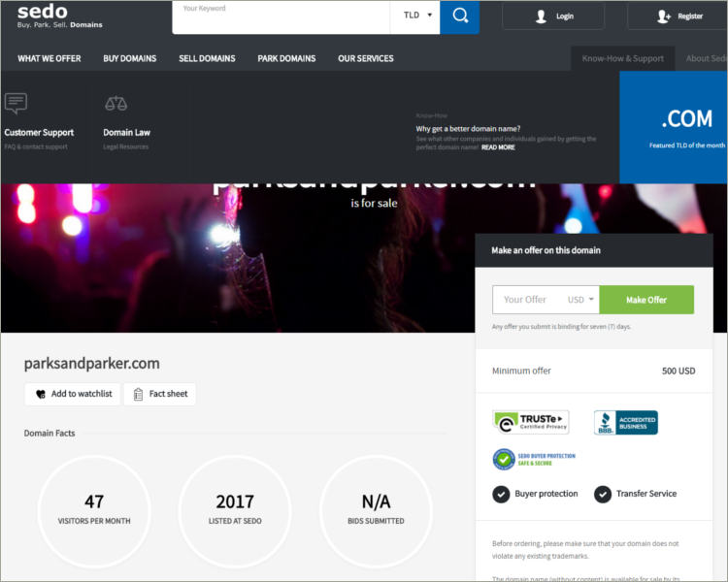
Task: Click the Domain Facts label
Action: click(x=50, y=433)
